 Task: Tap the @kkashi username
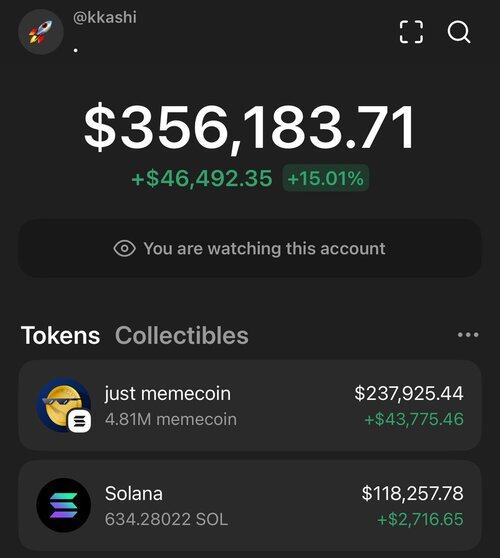click(x=105, y=17)
